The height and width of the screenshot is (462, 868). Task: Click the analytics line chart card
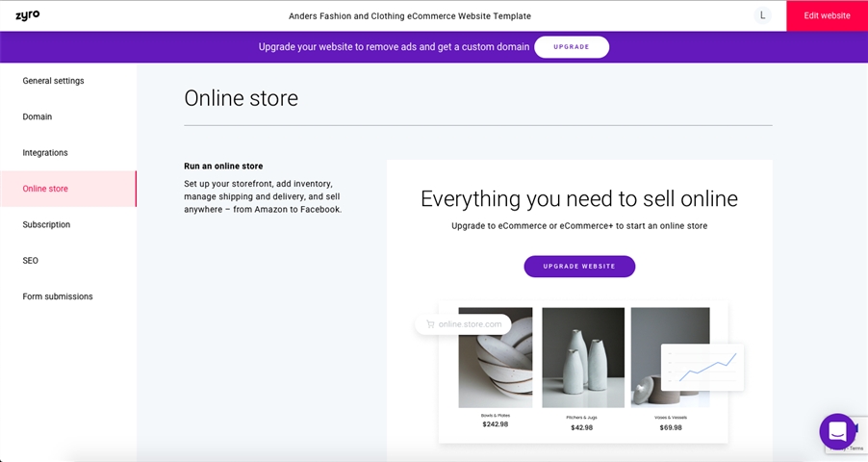click(702, 367)
